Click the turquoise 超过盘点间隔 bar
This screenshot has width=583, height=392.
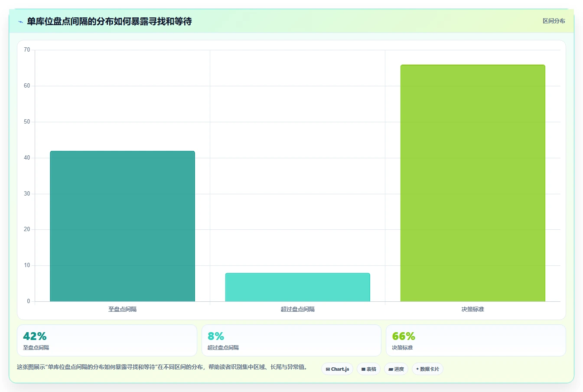[297, 287]
